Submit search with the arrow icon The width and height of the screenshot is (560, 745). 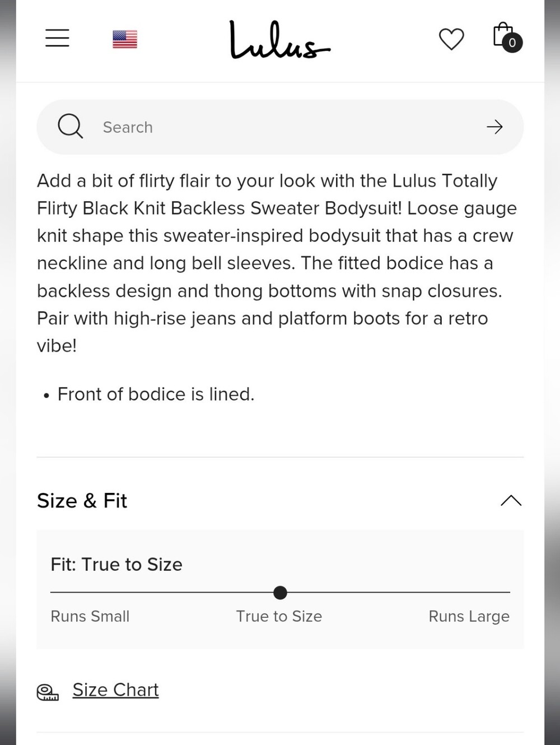coord(494,127)
